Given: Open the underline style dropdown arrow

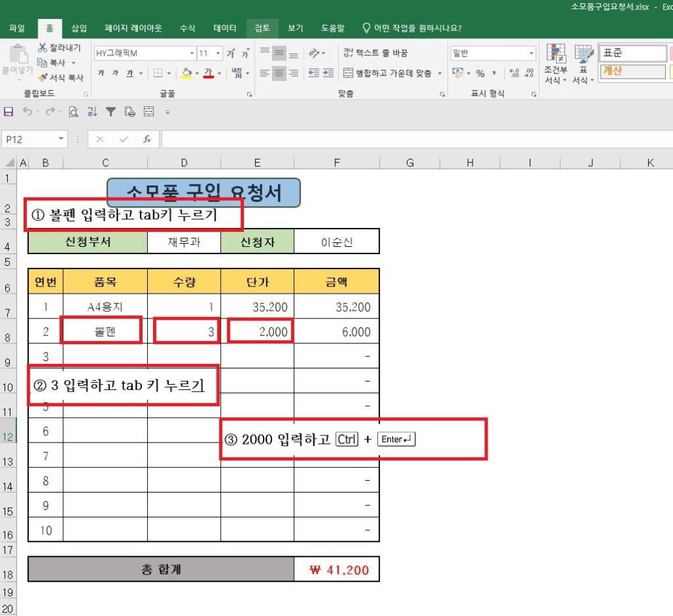Looking at the screenshot, I should point(141,74).
